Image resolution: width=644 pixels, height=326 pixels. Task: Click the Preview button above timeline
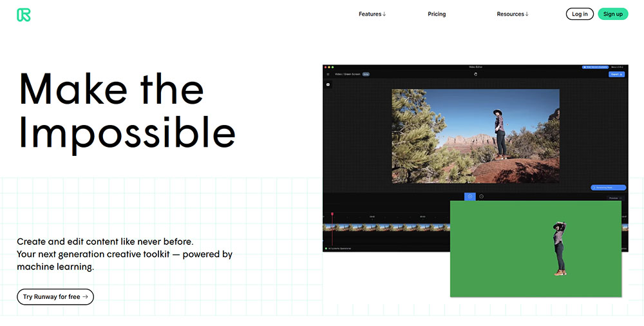click(x=614, y=198)
